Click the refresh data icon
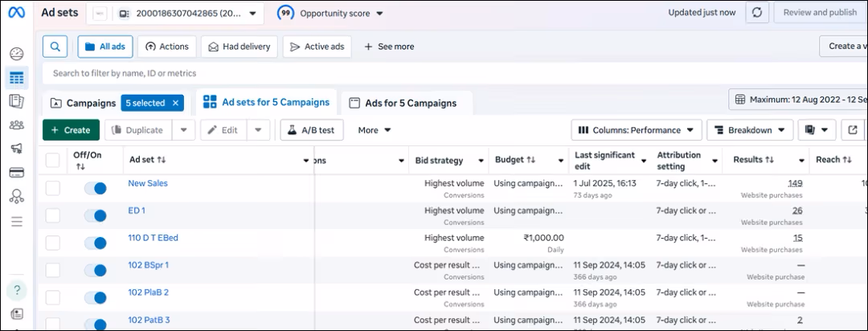The image size is (868, 331). click(x=757, y=13)
